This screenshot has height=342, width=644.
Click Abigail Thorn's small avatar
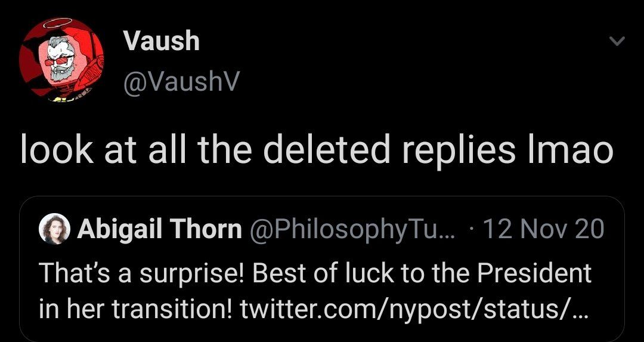pyautogui.click(x=54, y=229)
